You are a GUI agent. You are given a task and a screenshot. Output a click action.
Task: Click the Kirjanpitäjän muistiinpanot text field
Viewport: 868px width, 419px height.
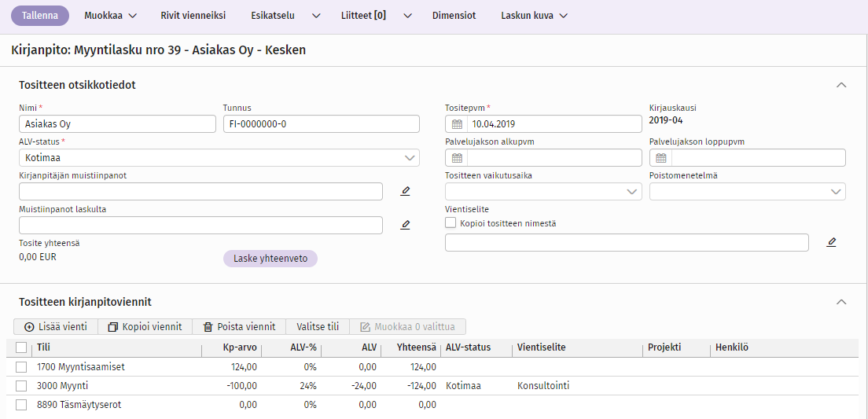201,192
